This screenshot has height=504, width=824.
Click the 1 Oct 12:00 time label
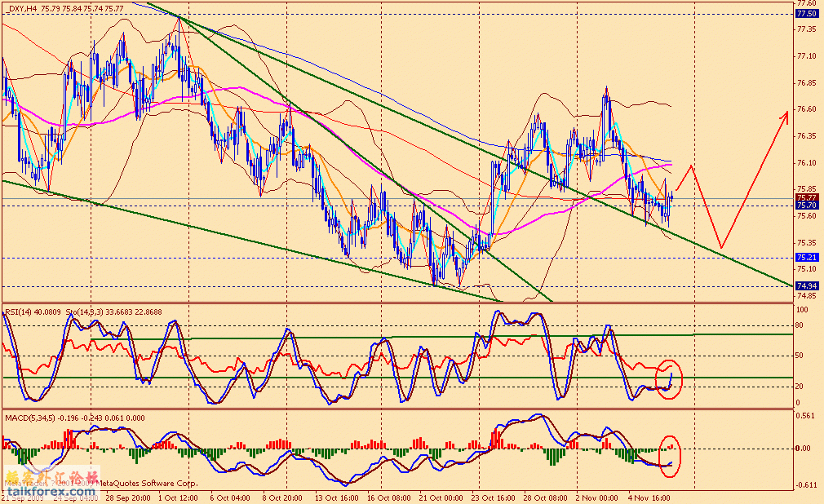pyautogui.click(x=178, y=497)
